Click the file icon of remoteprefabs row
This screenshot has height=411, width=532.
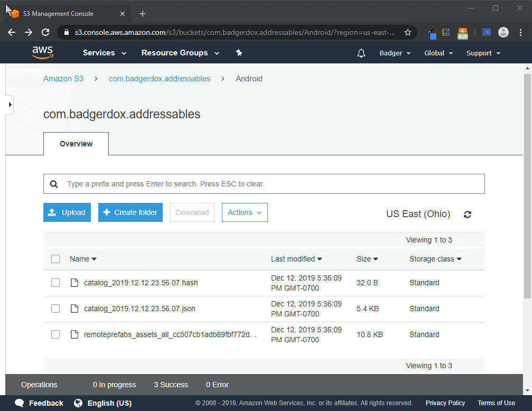tap(74, 334)
